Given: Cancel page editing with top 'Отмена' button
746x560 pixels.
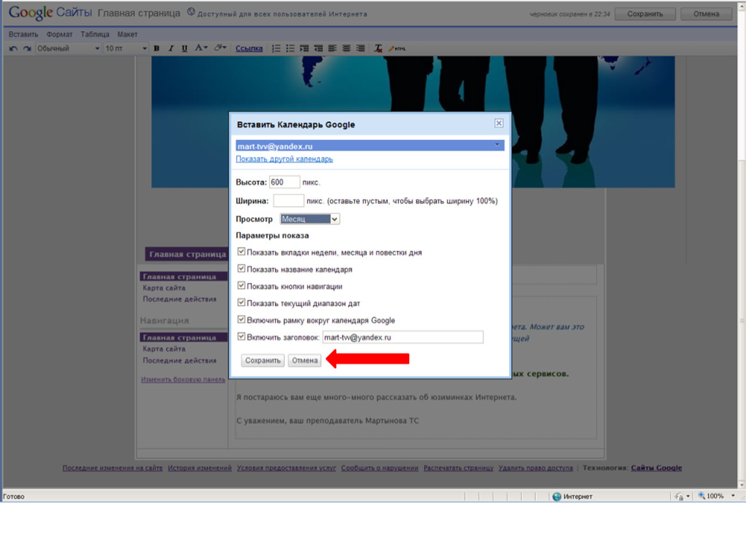Looking at the screenshot, I should pyautogui.click(x=706, y=14).
